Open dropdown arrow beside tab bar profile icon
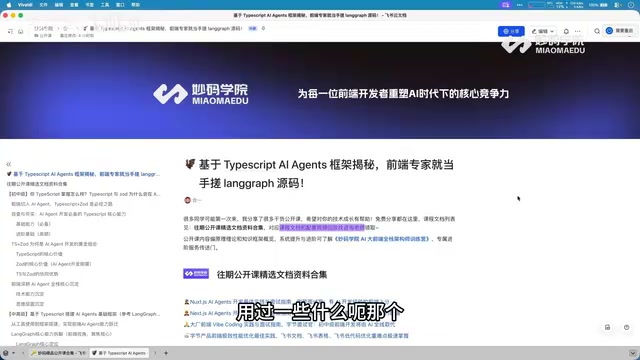The image size is (640, 360). [13, 353]
